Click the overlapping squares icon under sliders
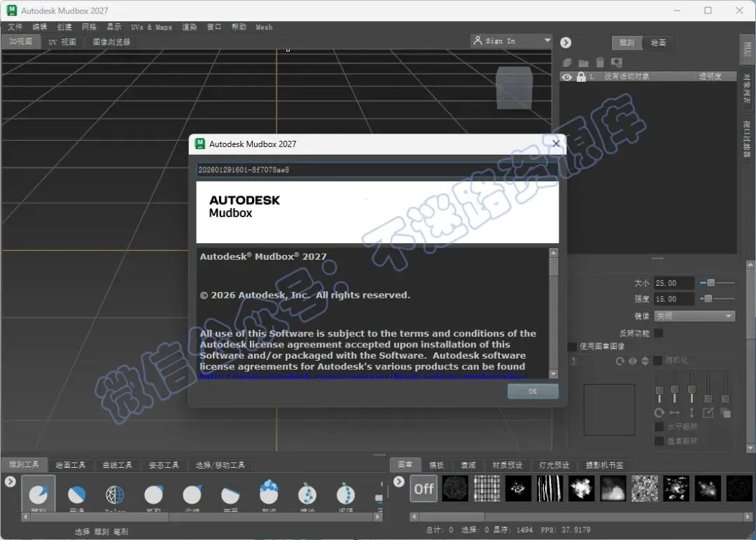Image resolution: width=756 pixels, height=540 pixels. tap(725, 413)
